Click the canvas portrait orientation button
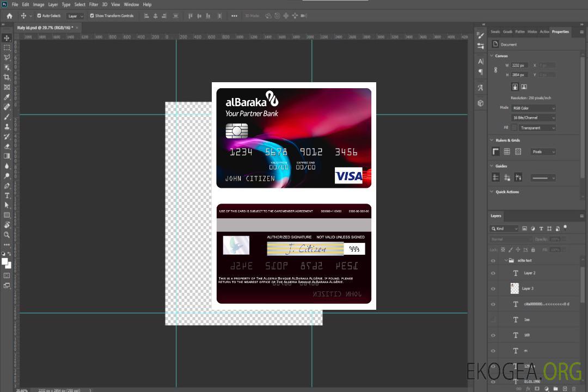588x392 pixels. (515, 87)
